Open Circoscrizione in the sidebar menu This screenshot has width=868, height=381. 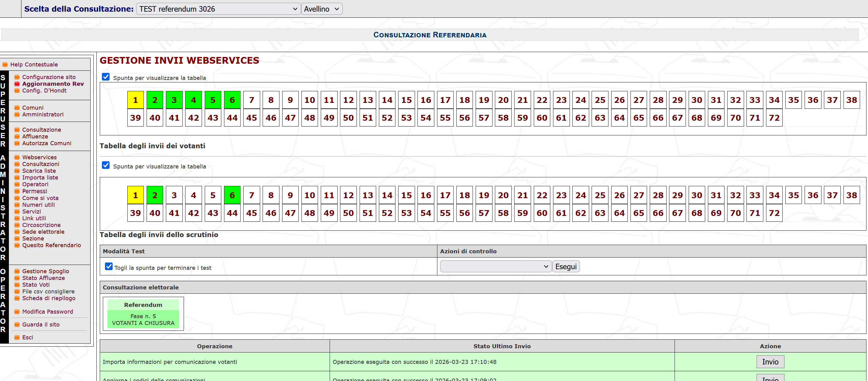[x=41, y=225]
